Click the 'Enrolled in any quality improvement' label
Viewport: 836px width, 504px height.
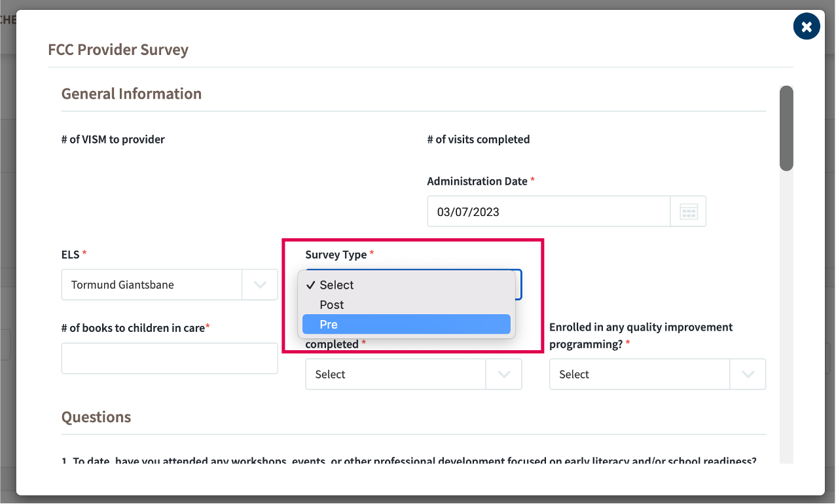point(641,335)
